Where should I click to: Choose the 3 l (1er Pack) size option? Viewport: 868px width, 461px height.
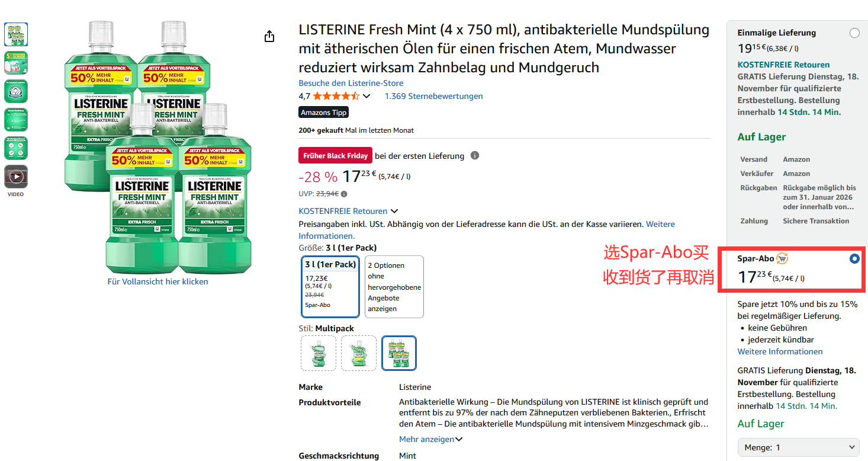point(330,287)
